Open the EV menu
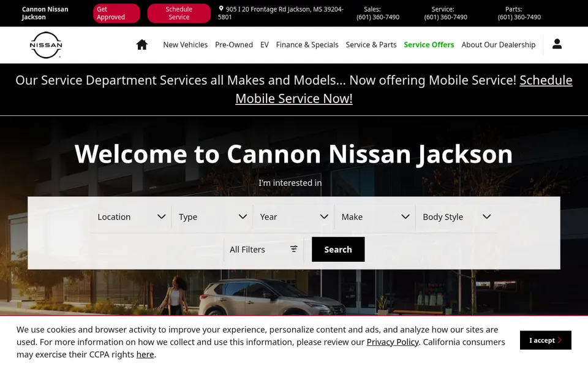The image size is (588, 368). (265, 45)
